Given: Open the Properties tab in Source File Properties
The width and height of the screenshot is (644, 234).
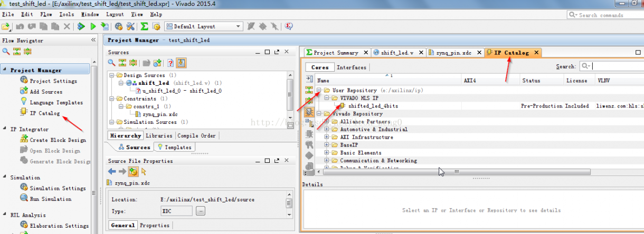Looking at the screenshot, I should [x=155, y=225].
